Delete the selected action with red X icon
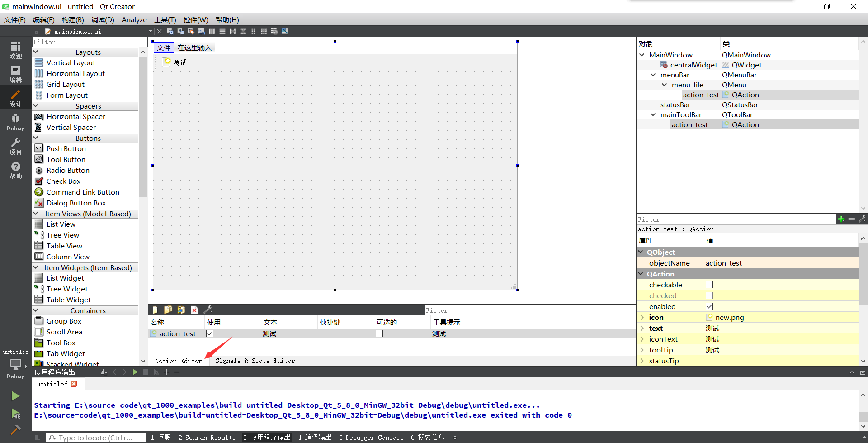868x443 pixels. (x=194, y=310)
